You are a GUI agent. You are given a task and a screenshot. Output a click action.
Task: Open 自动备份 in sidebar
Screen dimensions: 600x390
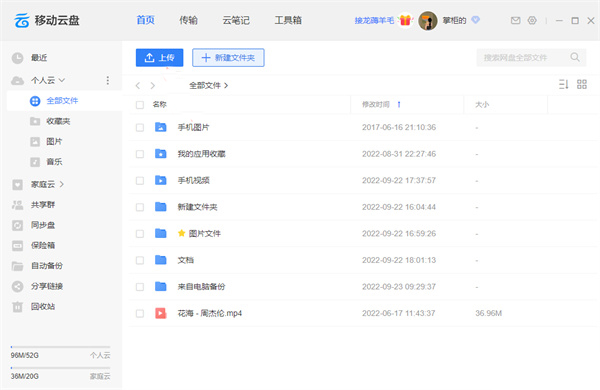click(x=46, y=266)
